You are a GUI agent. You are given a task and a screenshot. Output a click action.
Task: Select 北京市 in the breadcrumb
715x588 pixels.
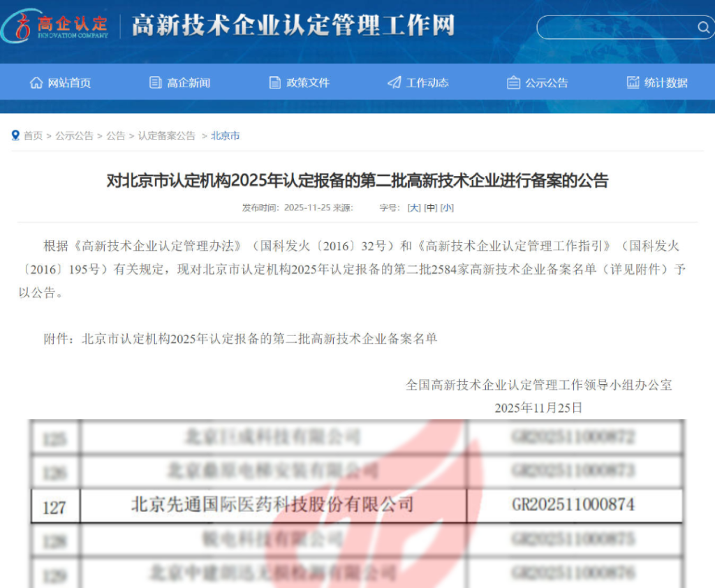pyautogui.click(x=226, y=135)
